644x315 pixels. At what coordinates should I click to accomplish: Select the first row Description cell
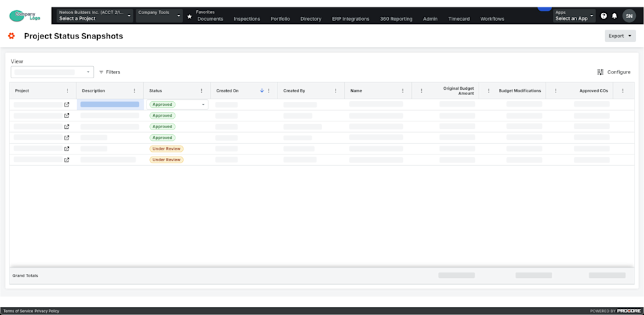click(x=110, y=105)
